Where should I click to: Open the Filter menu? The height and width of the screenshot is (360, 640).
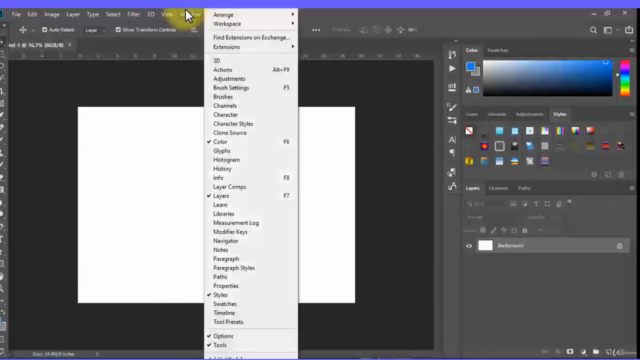tap(133, 14)
